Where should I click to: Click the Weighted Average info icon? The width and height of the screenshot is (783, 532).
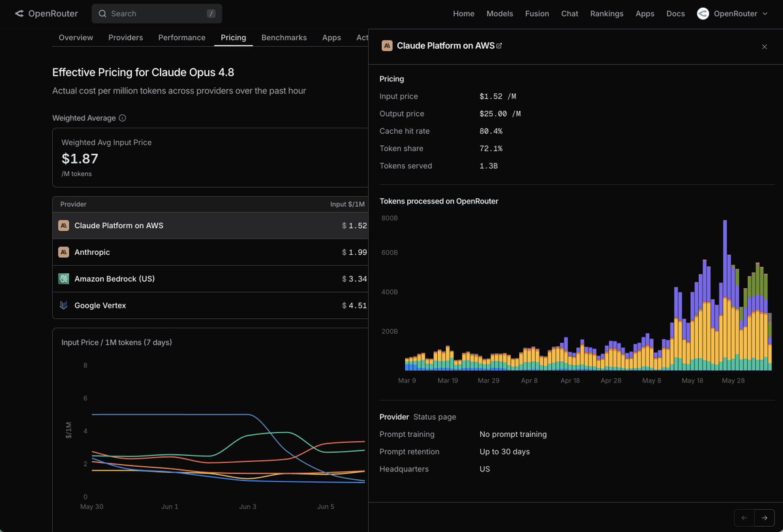[123, 118]
